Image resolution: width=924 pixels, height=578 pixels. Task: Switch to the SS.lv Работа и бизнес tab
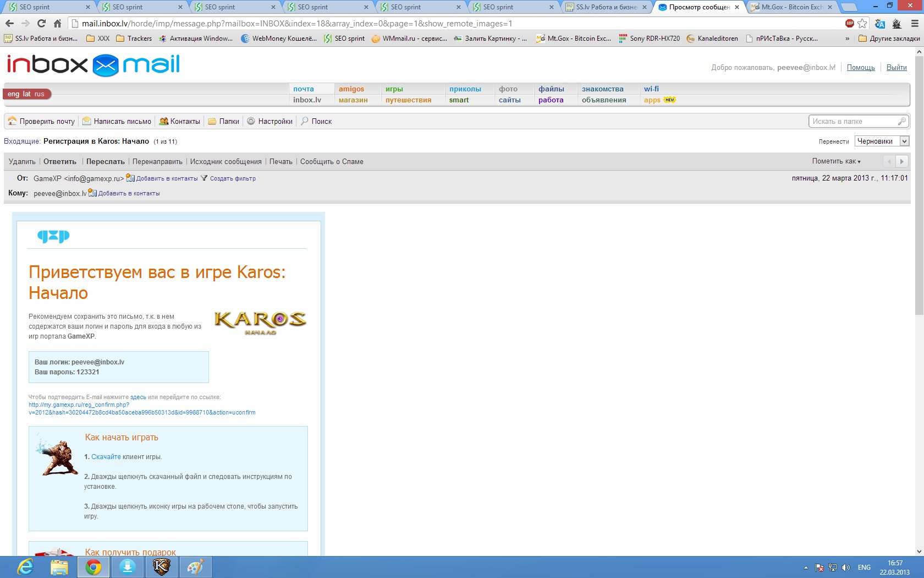606,7
